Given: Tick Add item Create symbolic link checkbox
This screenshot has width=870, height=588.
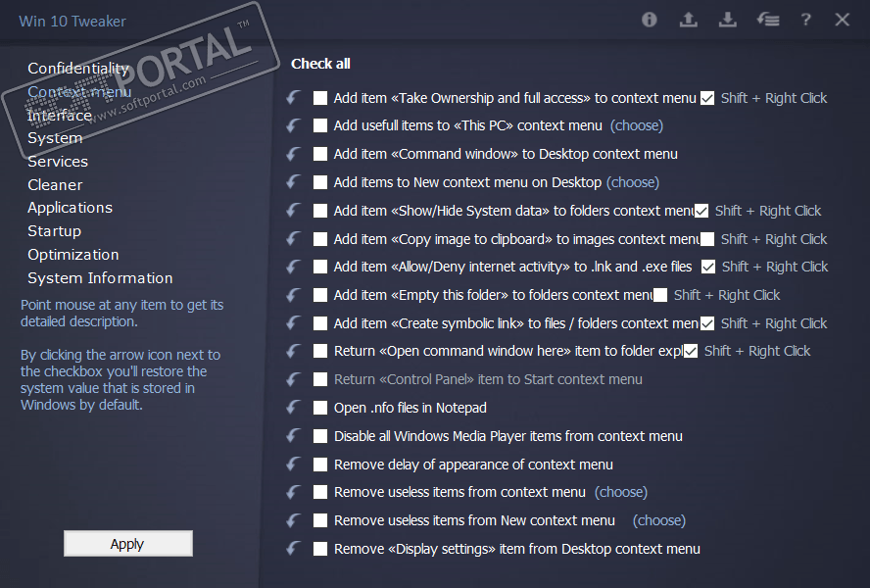Looking at the screenshot, I should tap(320, 323).
